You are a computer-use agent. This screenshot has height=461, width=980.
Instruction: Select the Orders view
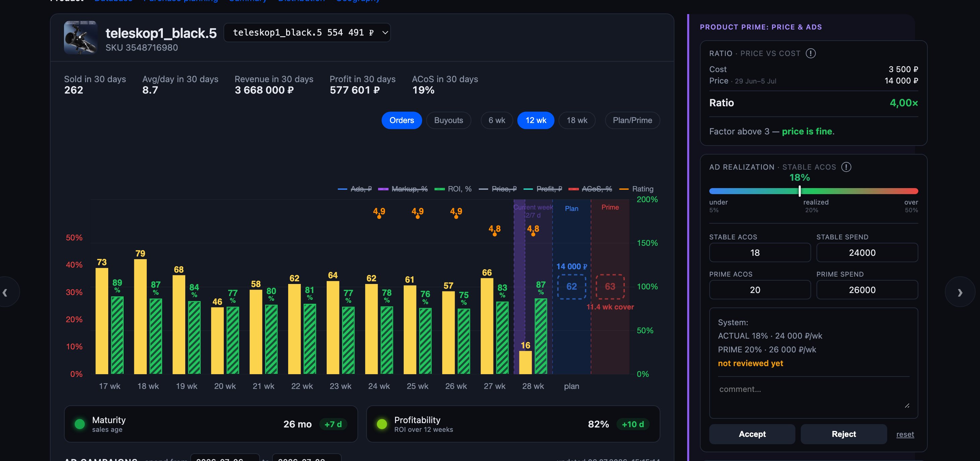click(401, 120)
